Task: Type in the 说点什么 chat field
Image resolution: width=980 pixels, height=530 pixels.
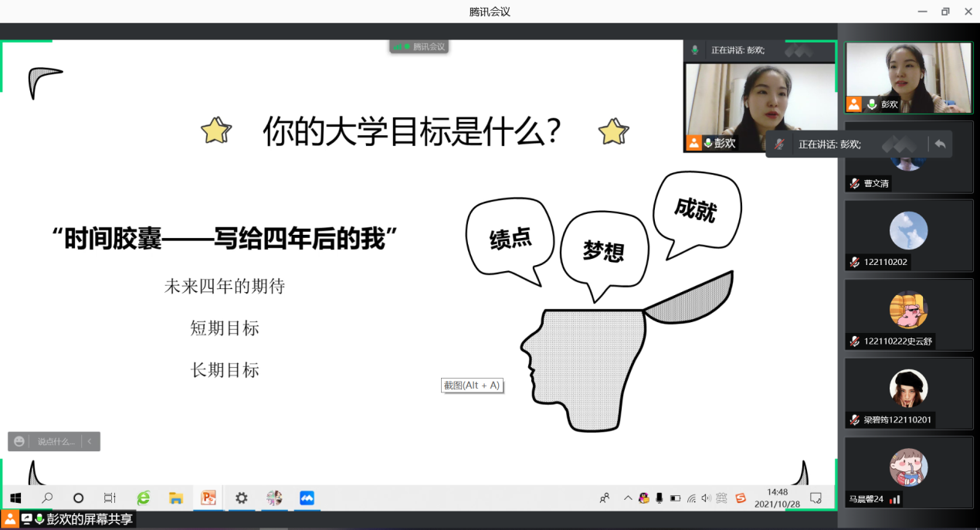Action: tap(56, 441)
